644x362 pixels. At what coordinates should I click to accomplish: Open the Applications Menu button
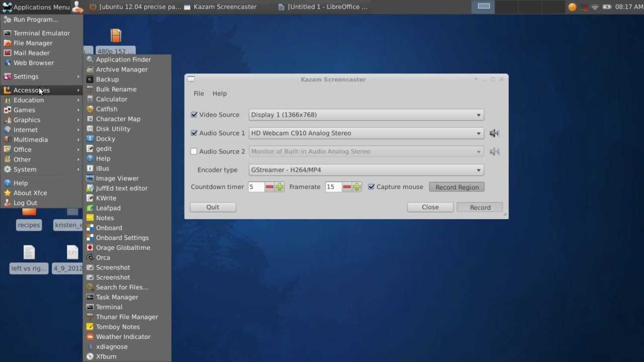click(x=36, y=7)
